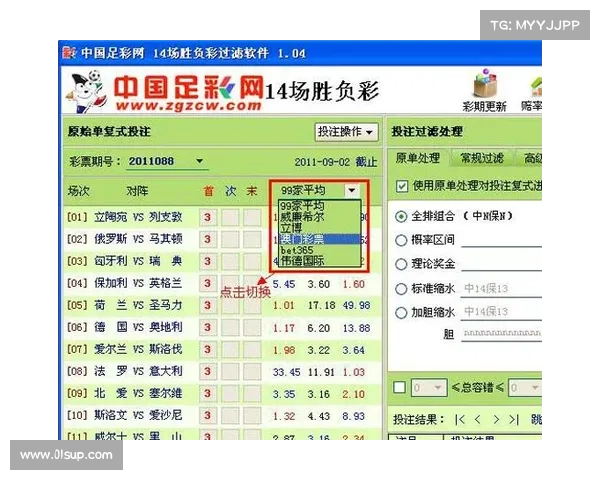Click the 对阵 column header

(137, 191)
